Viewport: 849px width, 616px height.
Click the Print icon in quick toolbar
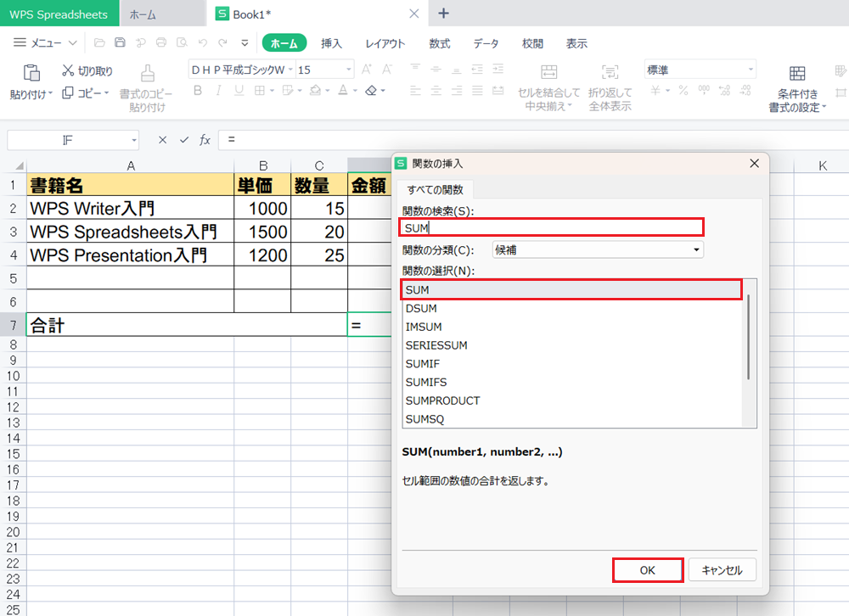[x=161, y=42]
